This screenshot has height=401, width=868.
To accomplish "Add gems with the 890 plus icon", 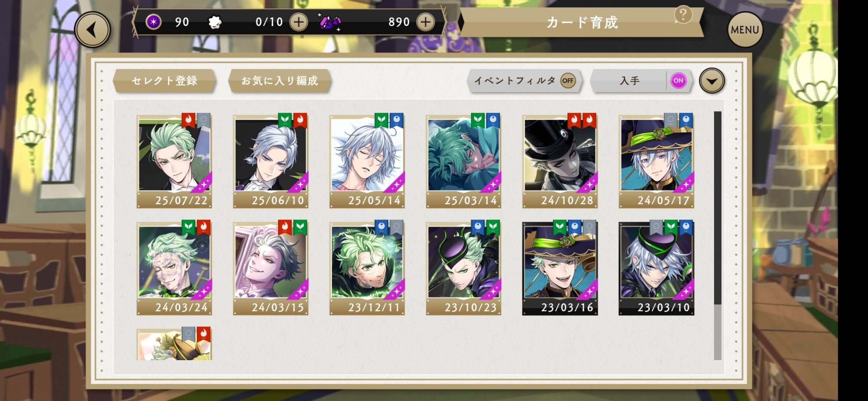I will point(426,22).
